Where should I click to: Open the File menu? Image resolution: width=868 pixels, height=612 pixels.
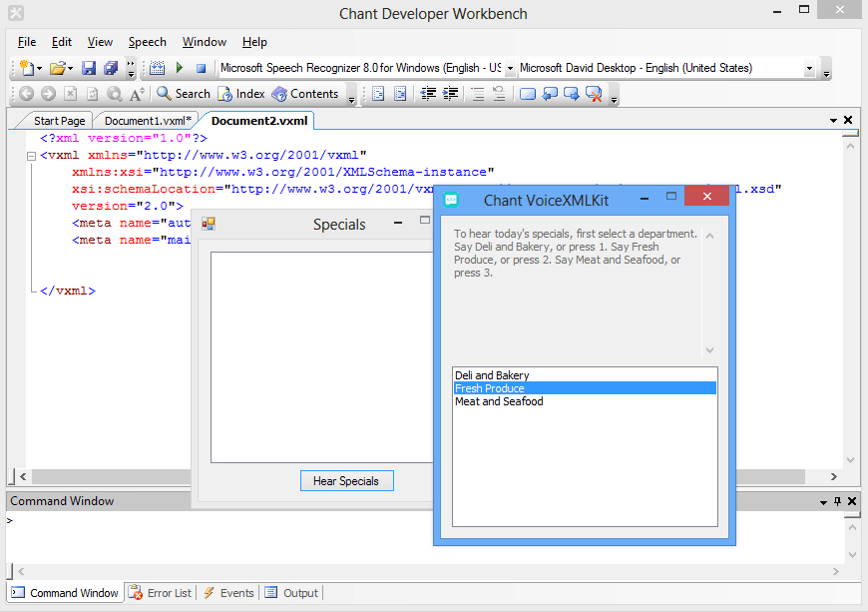(x=27, y=42)
